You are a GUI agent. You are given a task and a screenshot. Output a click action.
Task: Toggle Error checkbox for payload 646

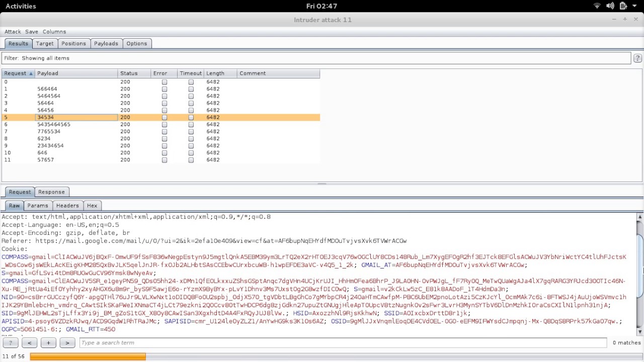coord(164,153)
